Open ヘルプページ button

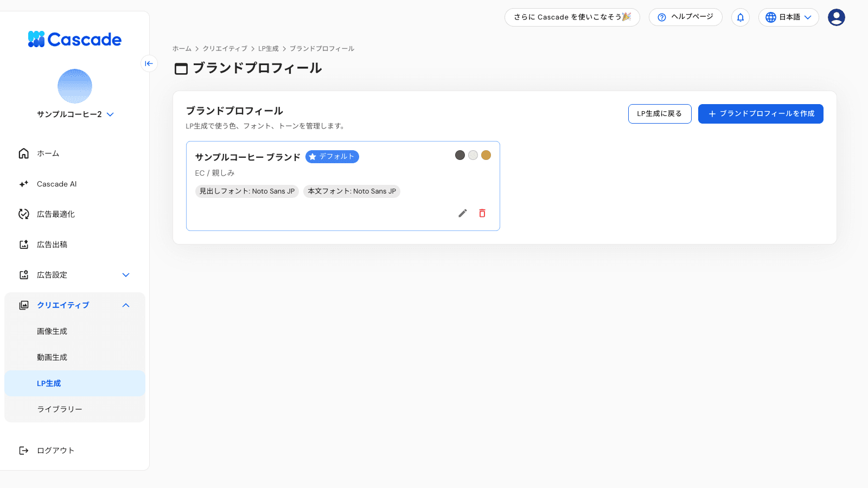[x=686, y=17]
